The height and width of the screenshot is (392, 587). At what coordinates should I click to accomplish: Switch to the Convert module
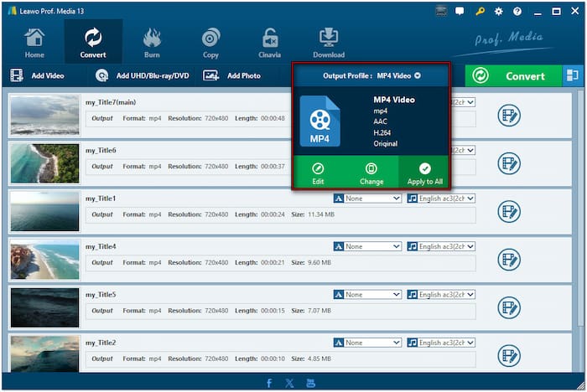point(93,44)
